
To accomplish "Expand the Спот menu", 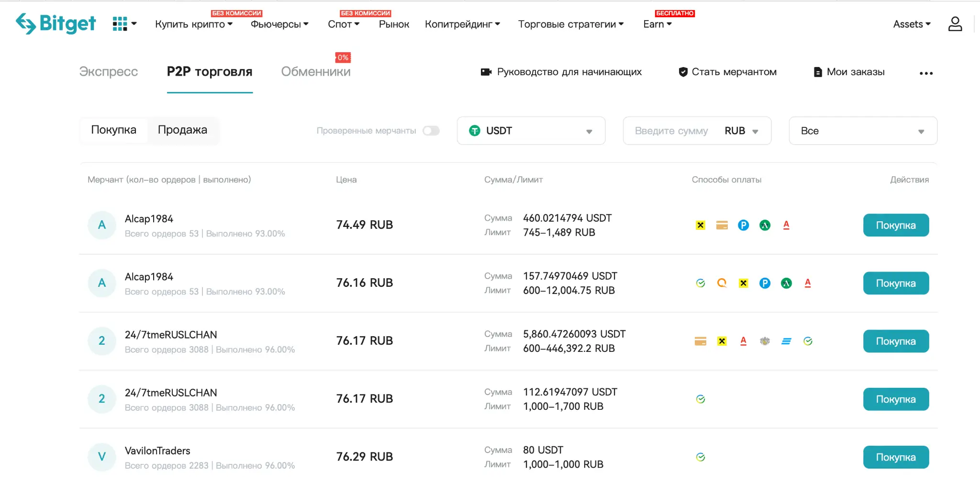I will pyautogui.click(x=344, y=24).
